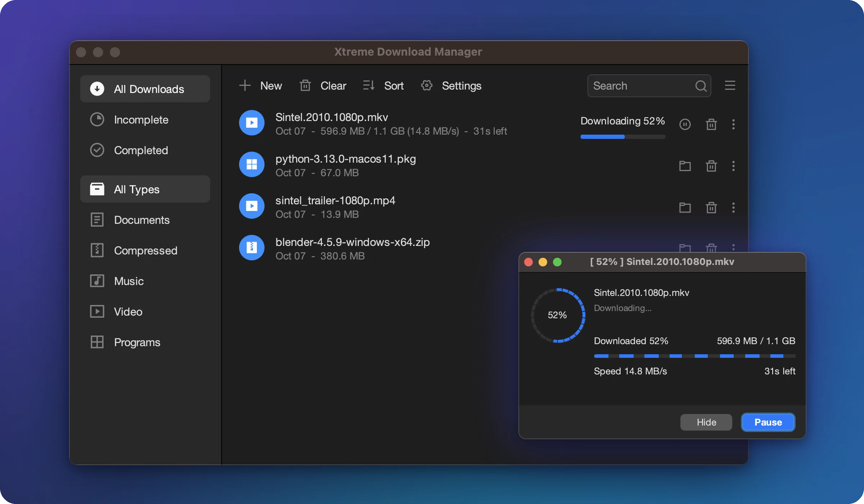Filter by Music
864x504 pixels.
(x=145, y=281)
